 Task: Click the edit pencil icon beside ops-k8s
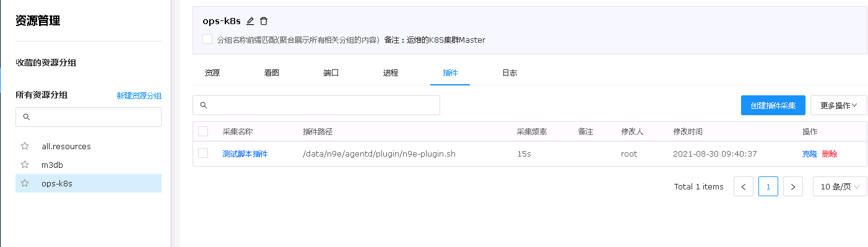coord(250,21)
